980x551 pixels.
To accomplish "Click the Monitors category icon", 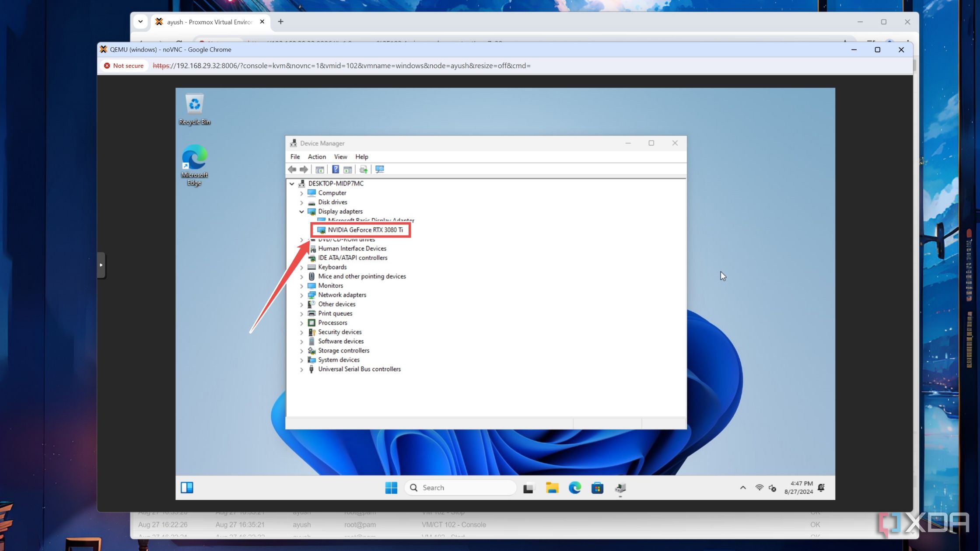I will [x=311, y=286].
